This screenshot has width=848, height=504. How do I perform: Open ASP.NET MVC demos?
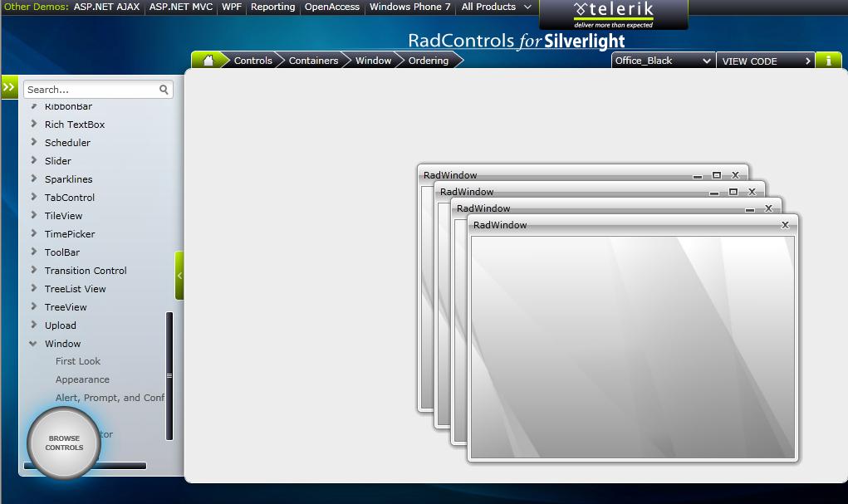181,7
